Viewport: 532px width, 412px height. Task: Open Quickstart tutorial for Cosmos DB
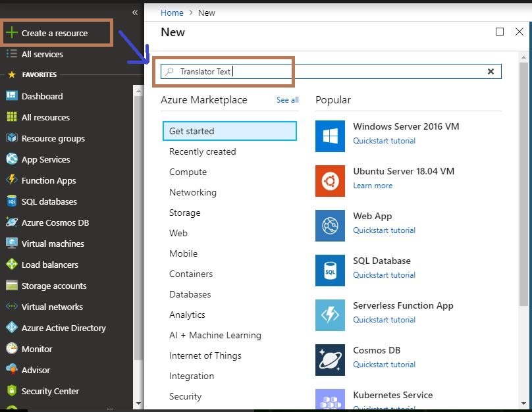click(x=384, y=365)
